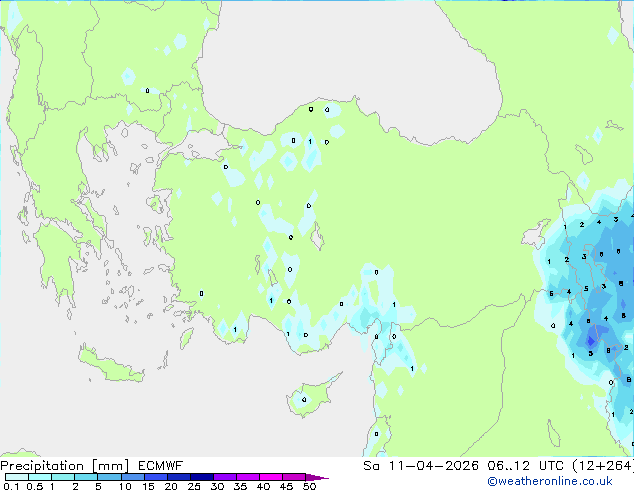Select the 0.1–0.5 mm legend swatch
The height and width of the screenshot is (490, 634).
pos(17,477)
